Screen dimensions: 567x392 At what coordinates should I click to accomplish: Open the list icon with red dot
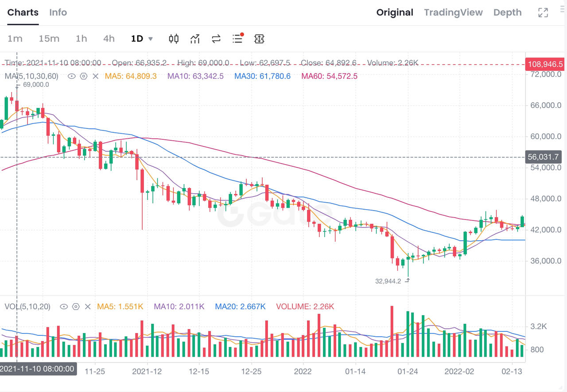(x=238, y=38)
